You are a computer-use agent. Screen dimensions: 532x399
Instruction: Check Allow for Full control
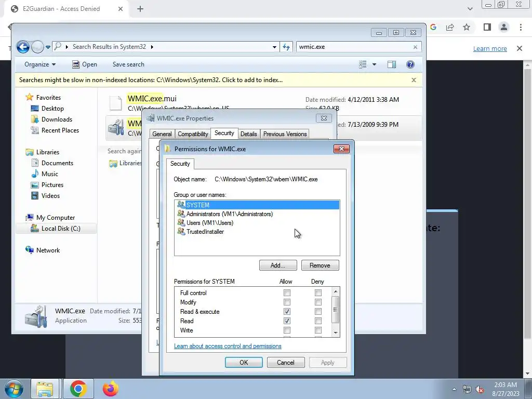[x=287, y=292]
